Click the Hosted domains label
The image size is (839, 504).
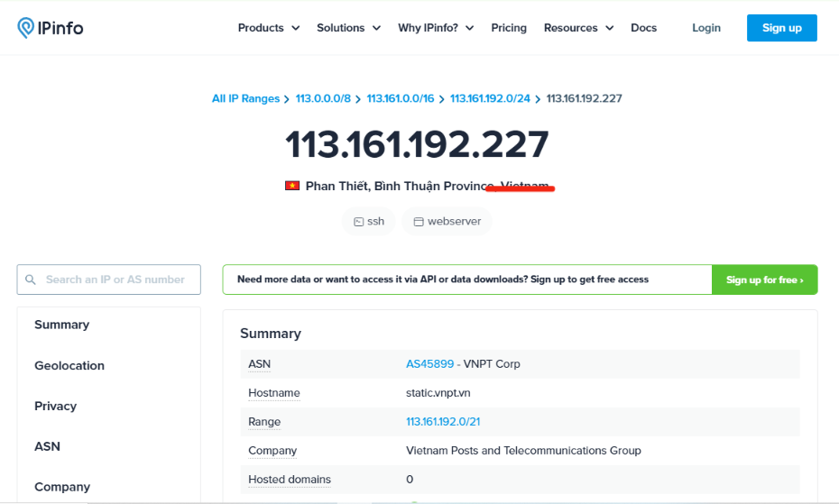(x=290, y=480)
